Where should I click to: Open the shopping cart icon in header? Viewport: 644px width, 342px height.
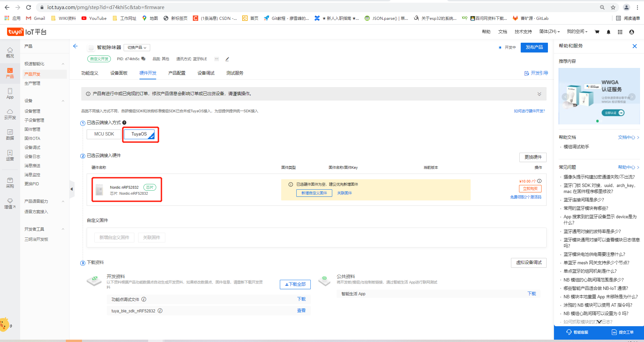(x=597, y=32)
